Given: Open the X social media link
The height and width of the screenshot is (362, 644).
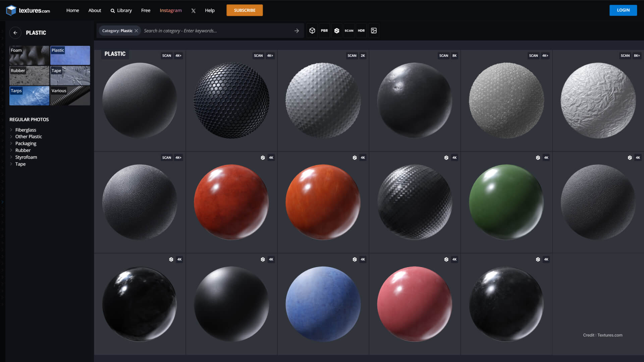Looking at the screenshot, I should (193, 10).
